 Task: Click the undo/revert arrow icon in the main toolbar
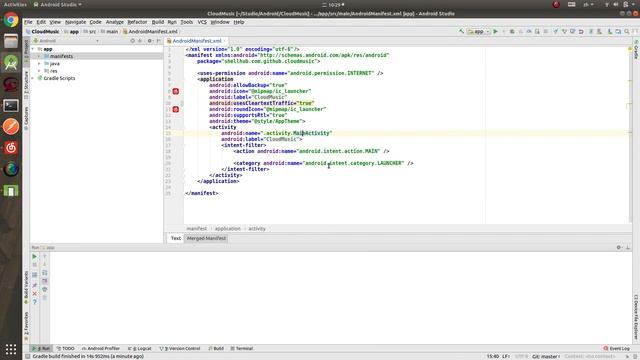pyautogui.click(x=581, y=31)
